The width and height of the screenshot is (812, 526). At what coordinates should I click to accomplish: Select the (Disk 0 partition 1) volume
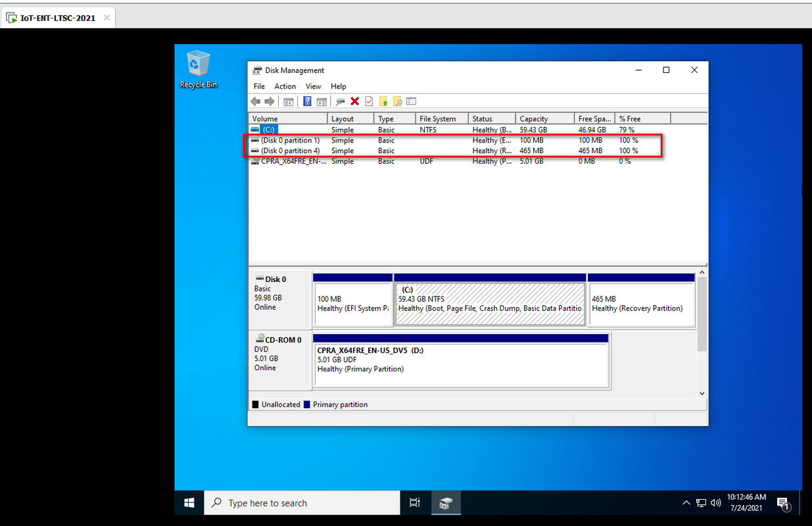[x=291, y=141]
